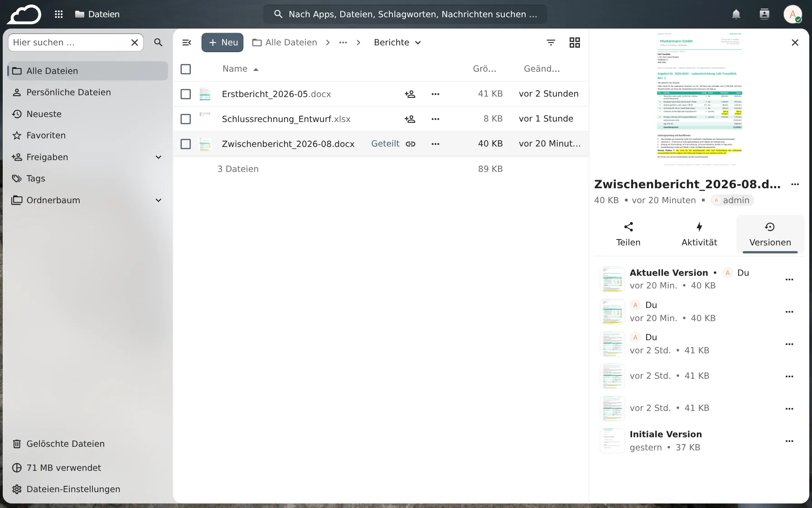This screenshot has height=508, width=812.
Task: Check Schlussrechnung_Entwurf.xlsx checkbox
Action: tap(185, 119)
